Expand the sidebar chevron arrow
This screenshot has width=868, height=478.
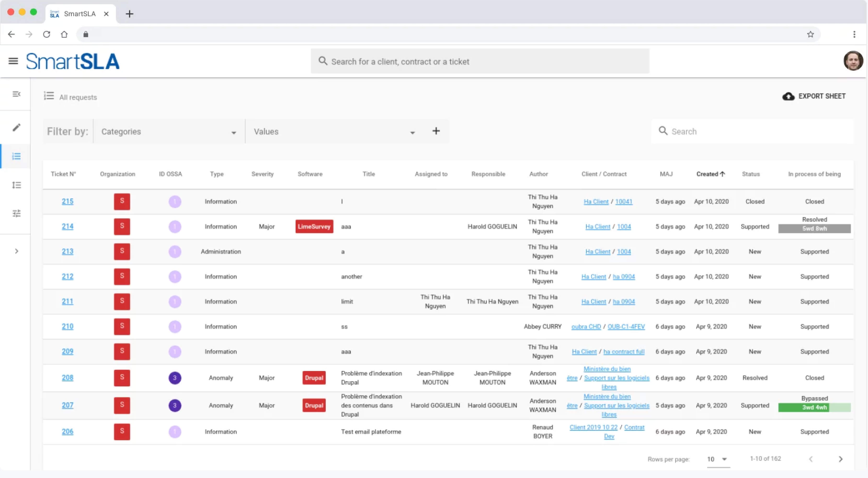coord(16,251)
